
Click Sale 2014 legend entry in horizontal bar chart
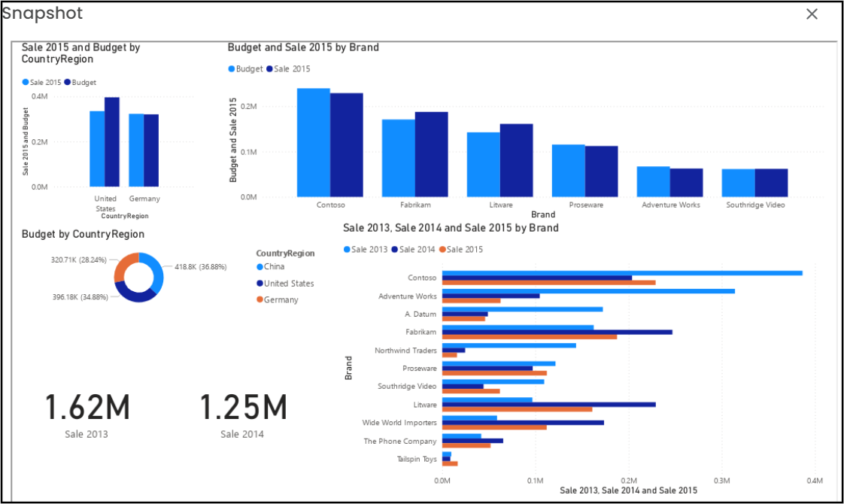tap(414, 250)
